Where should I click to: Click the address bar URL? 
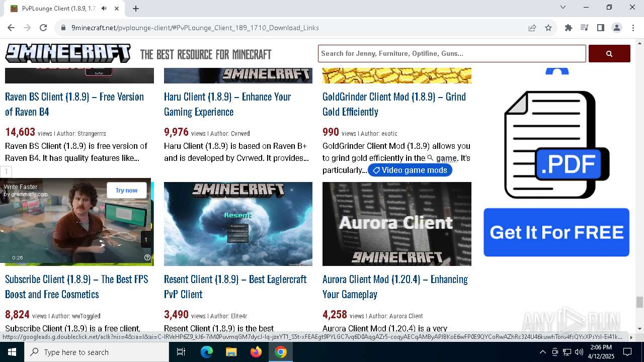(x=195, y=28)
